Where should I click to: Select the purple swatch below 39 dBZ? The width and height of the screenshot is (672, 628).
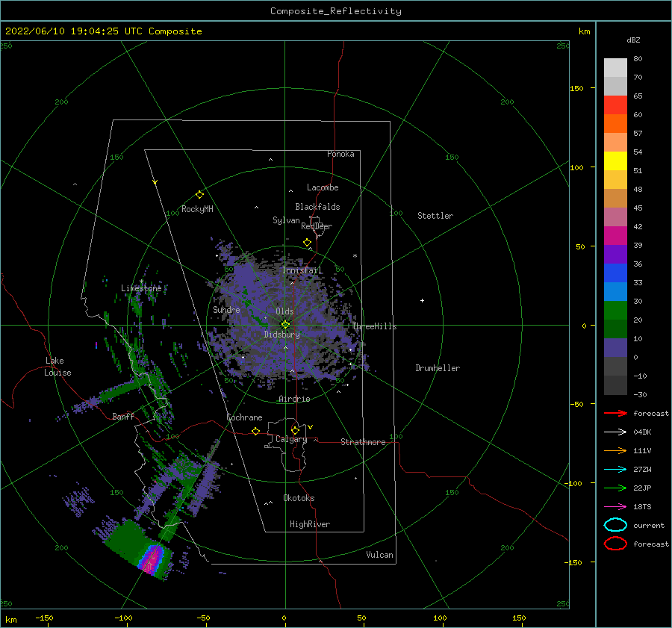click(x=615, y=254)
